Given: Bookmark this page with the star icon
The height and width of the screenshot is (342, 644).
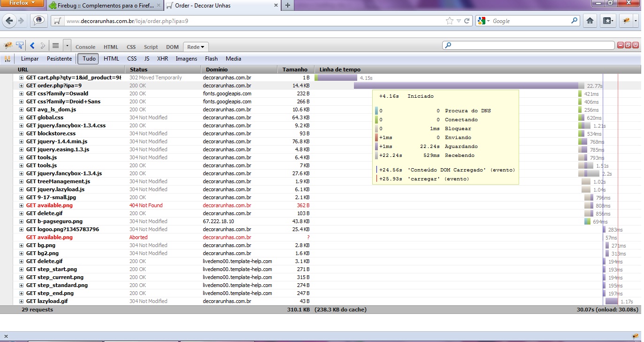Looking at the screenshot, I should coord(449,21).
